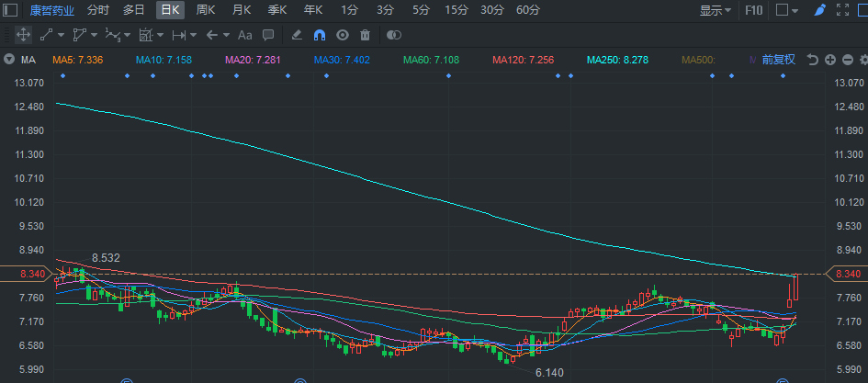Viewport: 868px width, 383px height.
Task: Delete drawings with the trash icon
Action: 365,35
